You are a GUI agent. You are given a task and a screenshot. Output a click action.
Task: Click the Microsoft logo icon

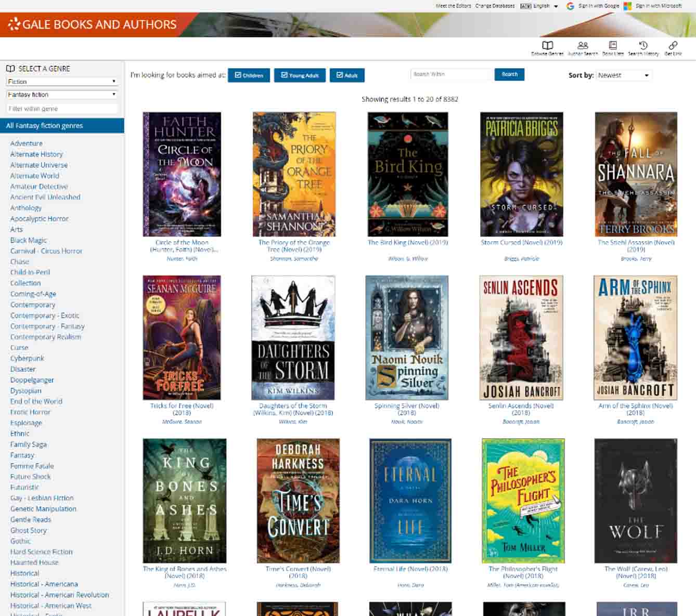pos(627,6)
